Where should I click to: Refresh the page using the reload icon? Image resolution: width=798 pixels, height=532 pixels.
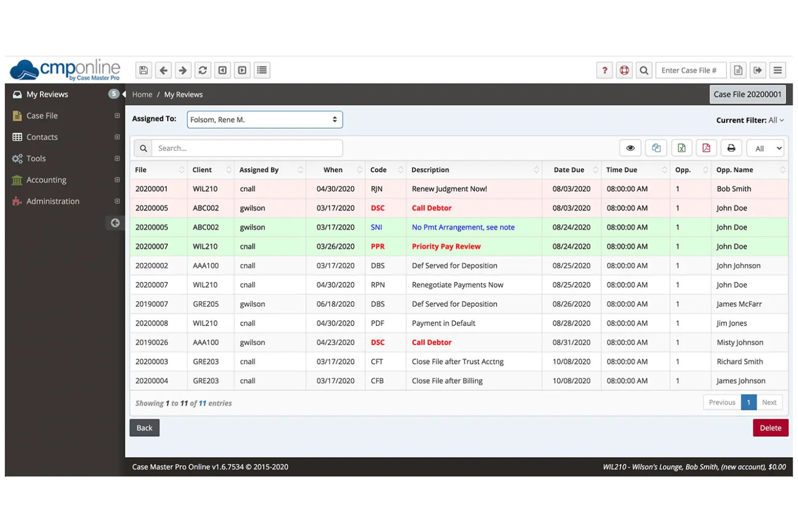tap(202, 70)
